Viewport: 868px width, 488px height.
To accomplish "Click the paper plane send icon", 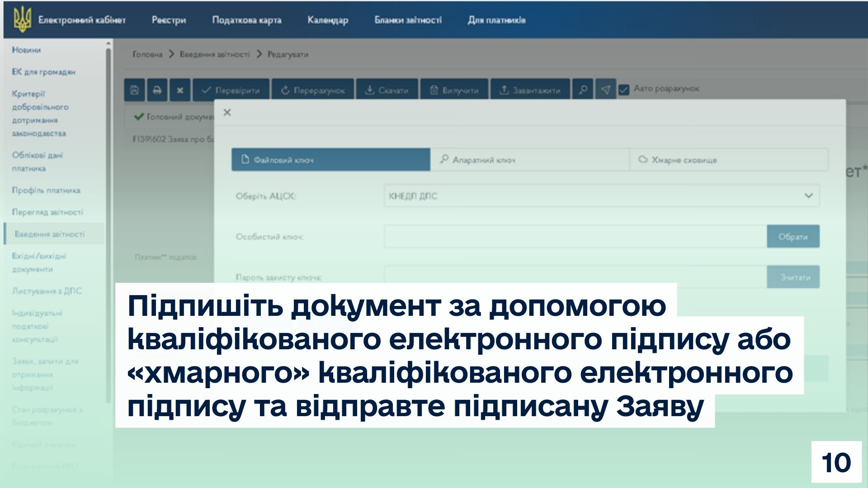I will (606, 90).
